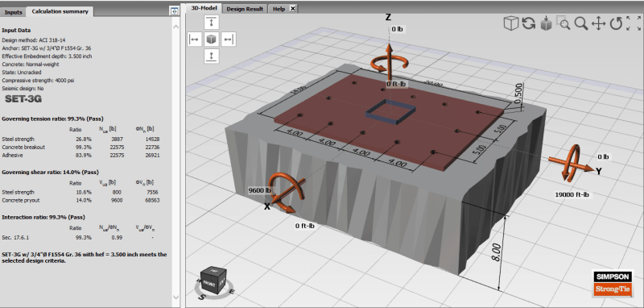Click the center solid cube view button

211,40
